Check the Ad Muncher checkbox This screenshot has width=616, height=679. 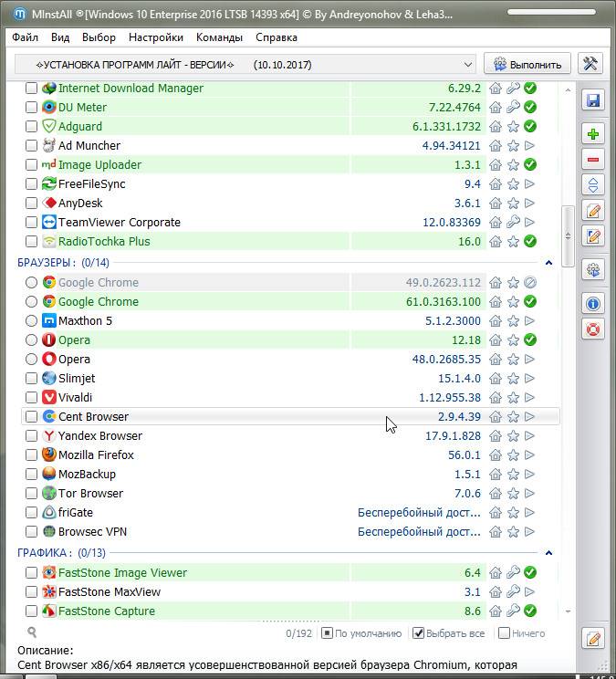tap(31, 145)
